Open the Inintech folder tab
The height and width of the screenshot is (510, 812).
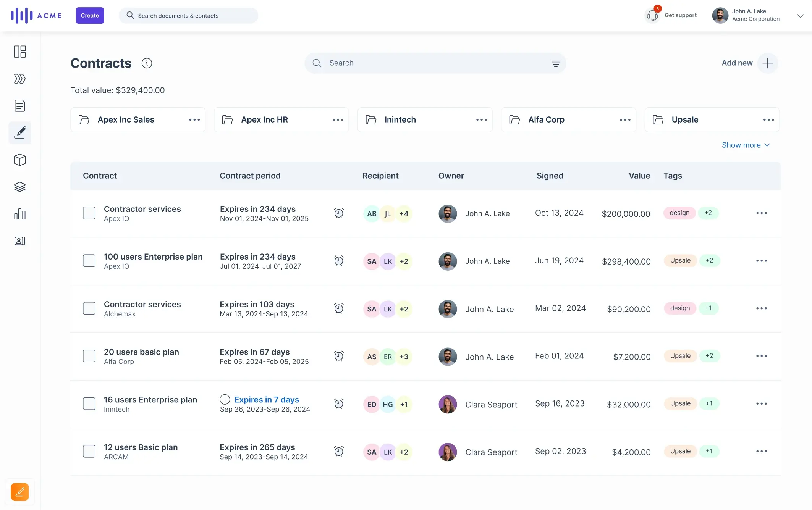point(400,119)
